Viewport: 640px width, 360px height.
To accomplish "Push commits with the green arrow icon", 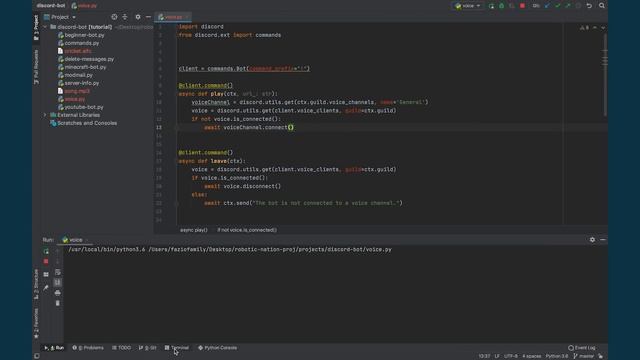I will pos(568,6).
